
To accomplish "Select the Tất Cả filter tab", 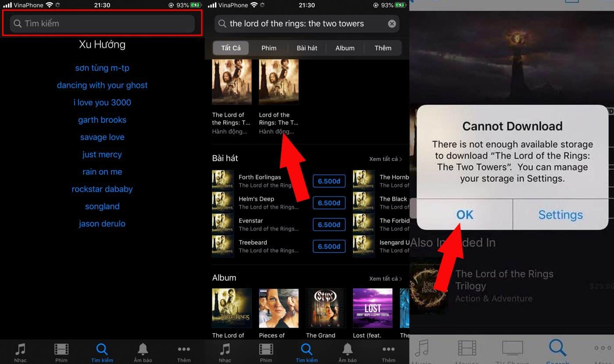I will click(231, 48).
